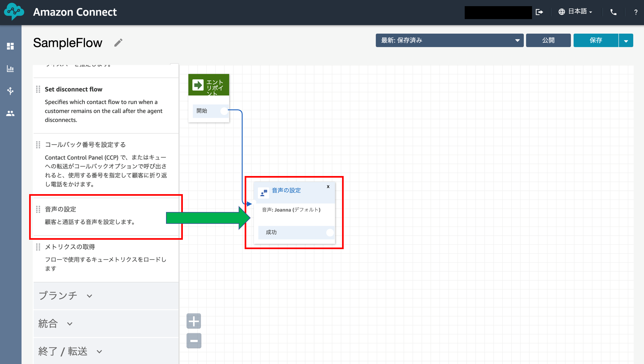The height and width of the screenshot is (364, 644).
Task: Click the 公開 publish button
Action: point(548,40)
